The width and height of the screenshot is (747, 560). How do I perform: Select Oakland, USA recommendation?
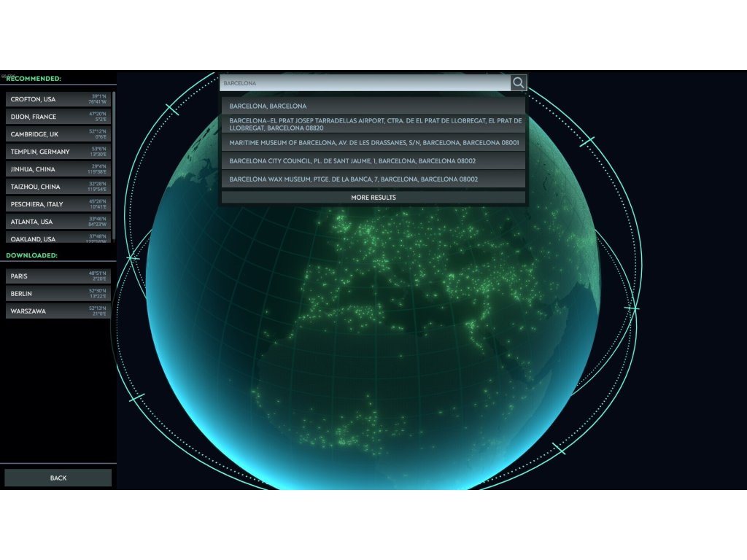(58, 238)
